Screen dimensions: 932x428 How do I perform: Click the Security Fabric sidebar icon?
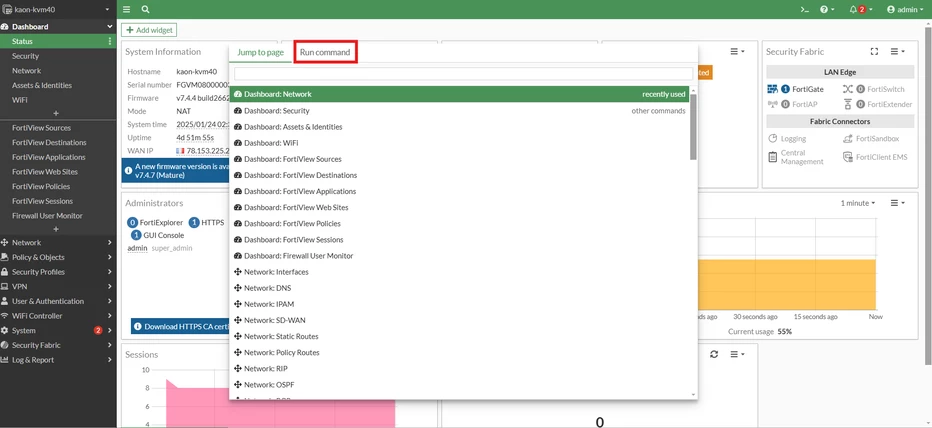coord(5,345)
